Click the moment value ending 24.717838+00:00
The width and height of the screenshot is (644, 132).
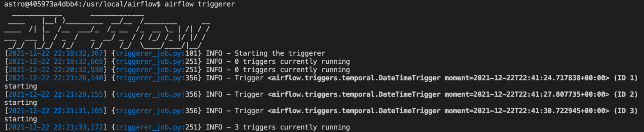click(x=527, y=78)
